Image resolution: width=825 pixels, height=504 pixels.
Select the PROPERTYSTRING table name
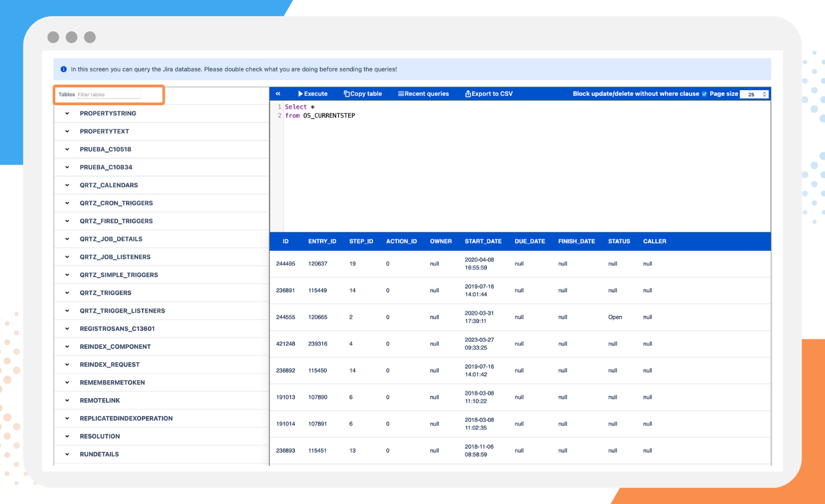[x=108, y=114]
